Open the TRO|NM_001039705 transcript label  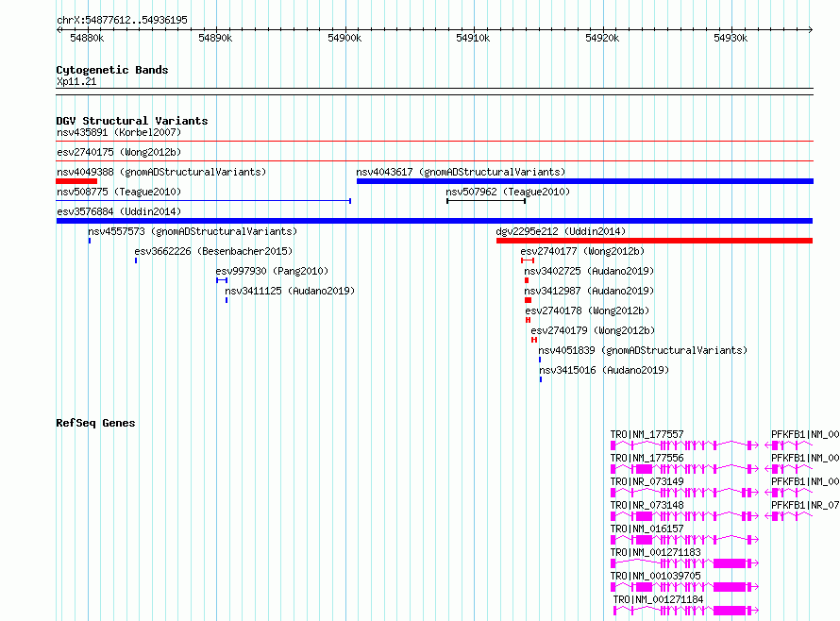point(656,576)
